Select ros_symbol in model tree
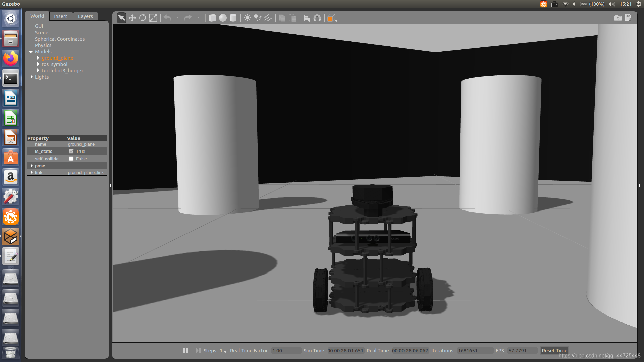 coord(54,64)
